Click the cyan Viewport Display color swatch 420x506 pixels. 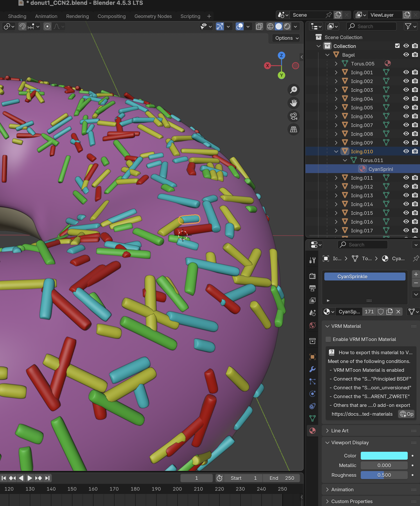coord(384,455)
